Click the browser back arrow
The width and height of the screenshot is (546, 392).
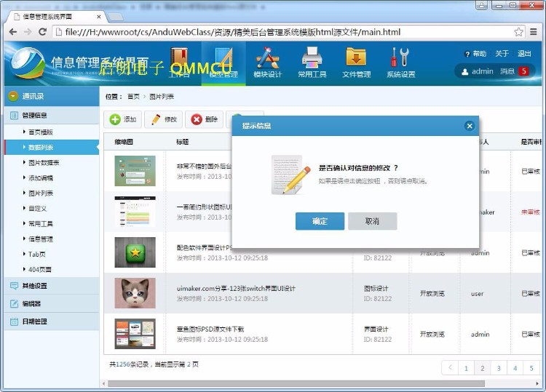13,32
